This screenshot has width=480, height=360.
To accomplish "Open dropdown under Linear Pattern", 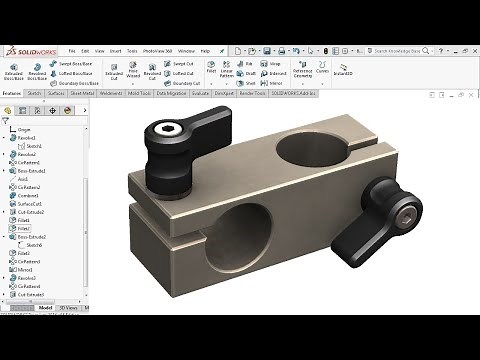I will pyautogui.click(x=227, y=84).
